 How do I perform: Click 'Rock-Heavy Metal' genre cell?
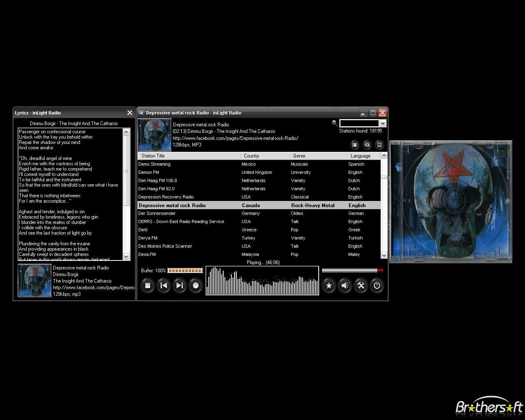313,205
